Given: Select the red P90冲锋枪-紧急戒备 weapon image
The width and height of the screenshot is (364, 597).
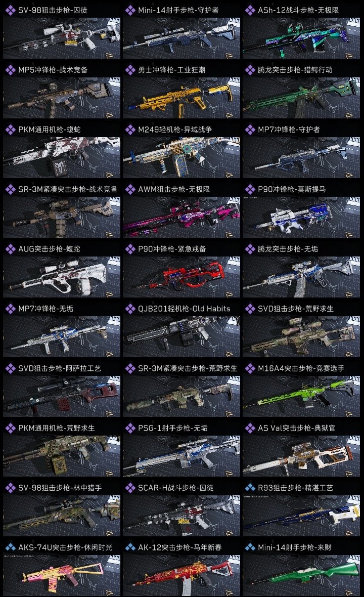Looking at the screenshot, I should (181, 277).
